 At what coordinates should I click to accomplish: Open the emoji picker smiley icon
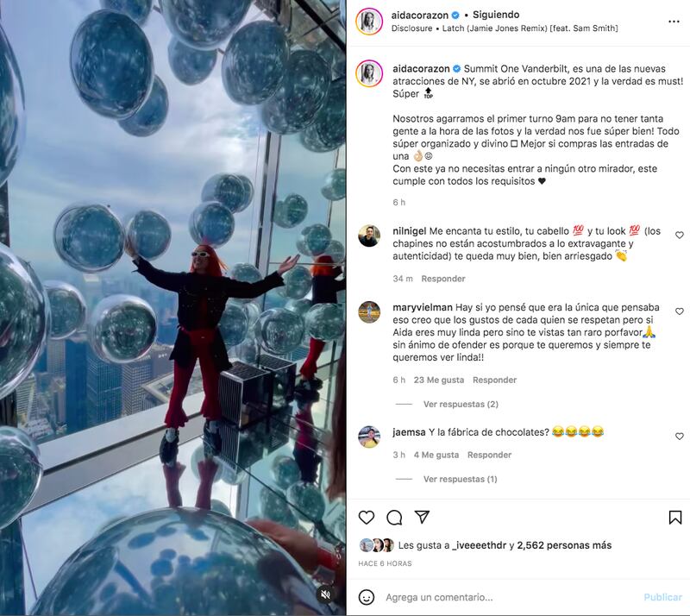(x=366, y=597)
